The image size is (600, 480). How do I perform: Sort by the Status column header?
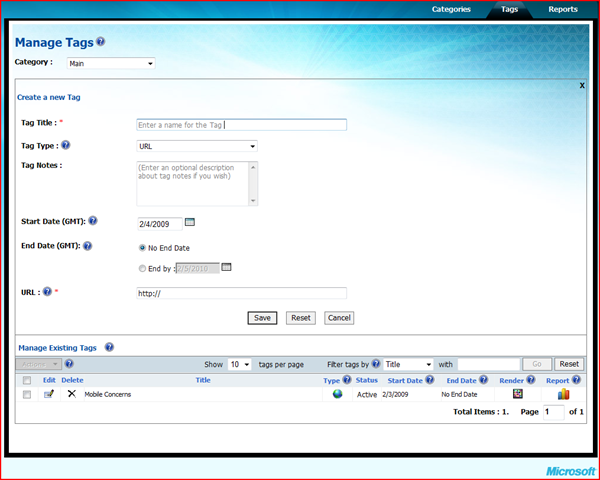367,380
